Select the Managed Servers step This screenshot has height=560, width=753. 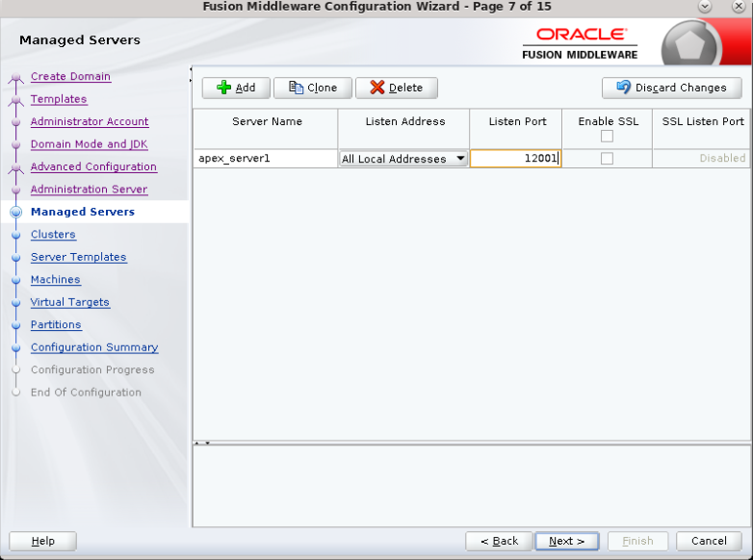tap(83, 212)
